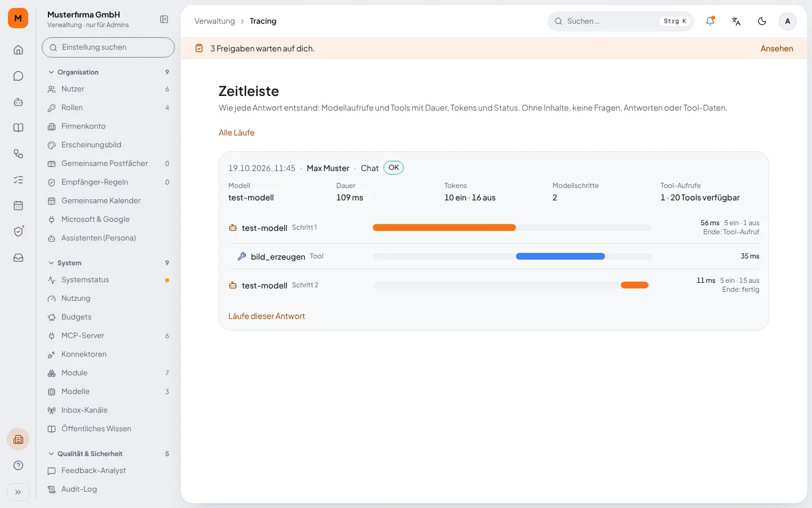Image resolution: width=812 pixels, height=508 pixels.
Task: Open the chat bubble icon in left rail
Action: [18, 76]
